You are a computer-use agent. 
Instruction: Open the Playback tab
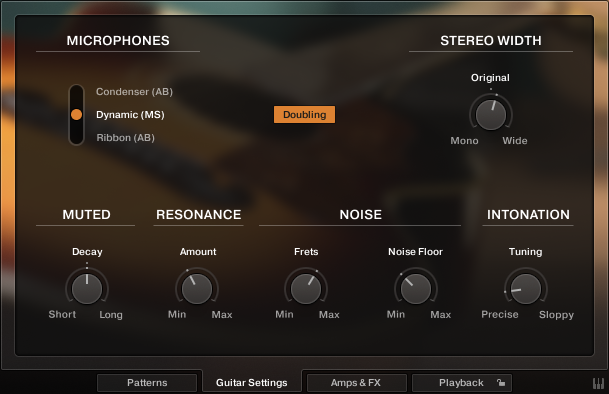[461, 383]
